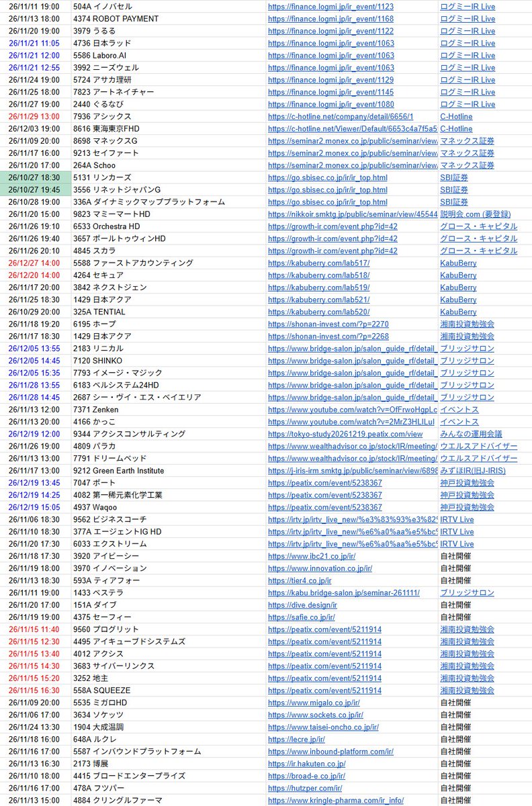Open the j-iris-irm.smktg.jp seminar URL
The width and height of the screenshot is (532, 806).
tap(353, 471)
